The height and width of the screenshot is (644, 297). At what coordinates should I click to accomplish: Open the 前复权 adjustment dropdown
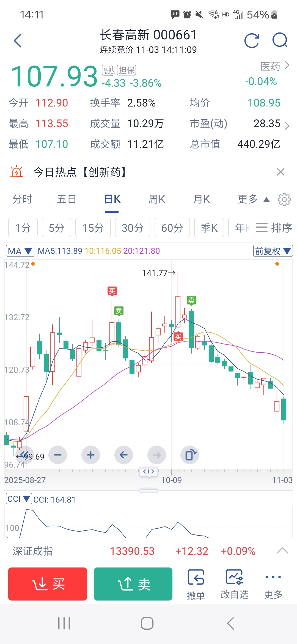[273, 251]
